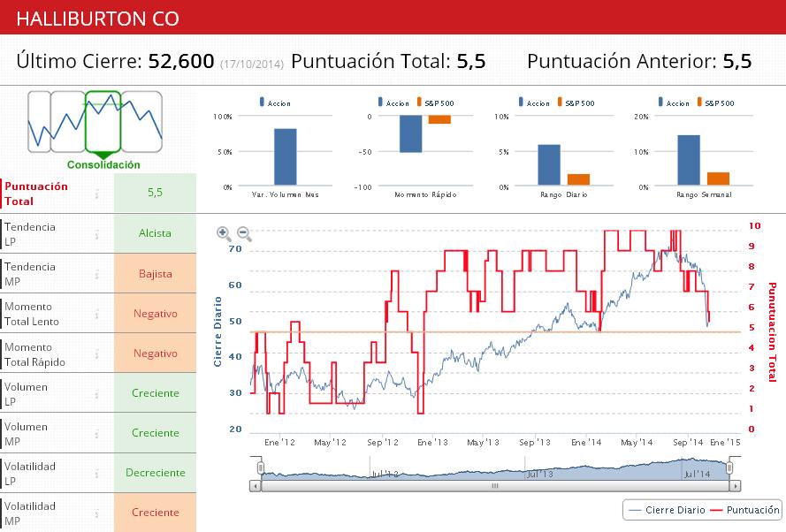Select the Volatilidad LP row label
The height and width of the screenshot is (532, 786).
[x=30, y=474]
